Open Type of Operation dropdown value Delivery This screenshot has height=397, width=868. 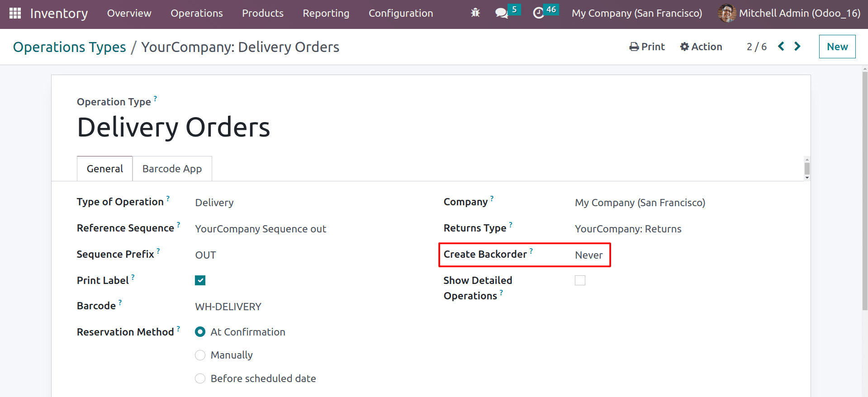click(x=214, y=203)
